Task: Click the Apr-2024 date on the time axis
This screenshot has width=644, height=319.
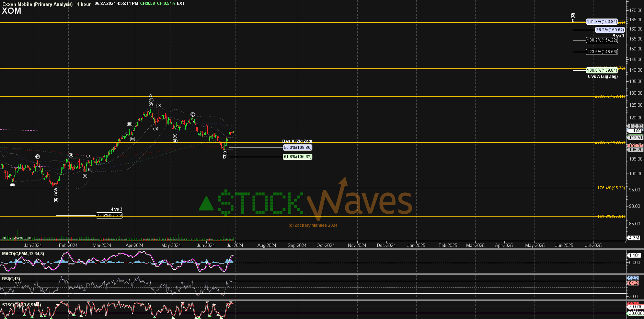Action: (135, 245)
